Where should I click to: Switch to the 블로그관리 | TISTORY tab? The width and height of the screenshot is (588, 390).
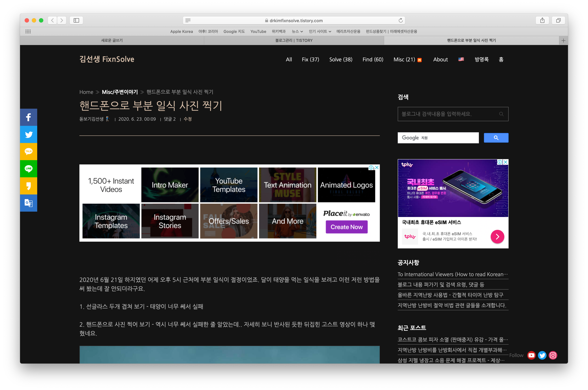coord(294,40)
